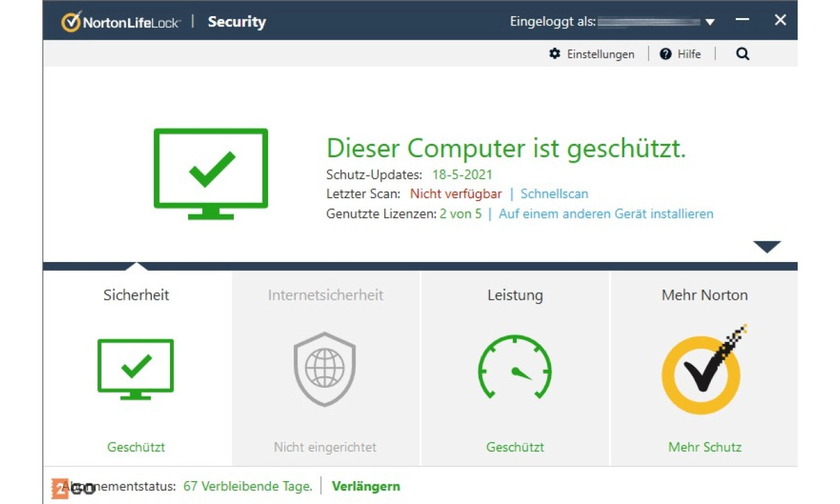Click the large green protected monitor icon
The height and width of the screenshot is (504, 840).
tap(210, 173)
